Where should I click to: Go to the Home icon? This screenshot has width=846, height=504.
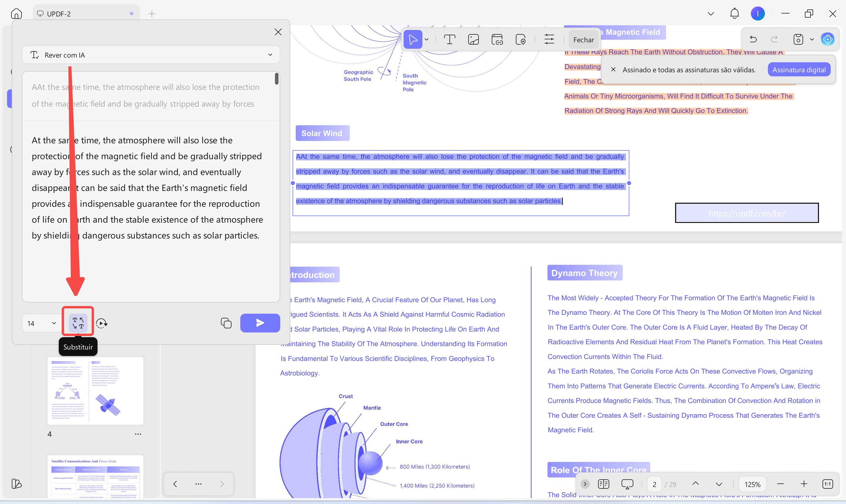click(16, 14)
